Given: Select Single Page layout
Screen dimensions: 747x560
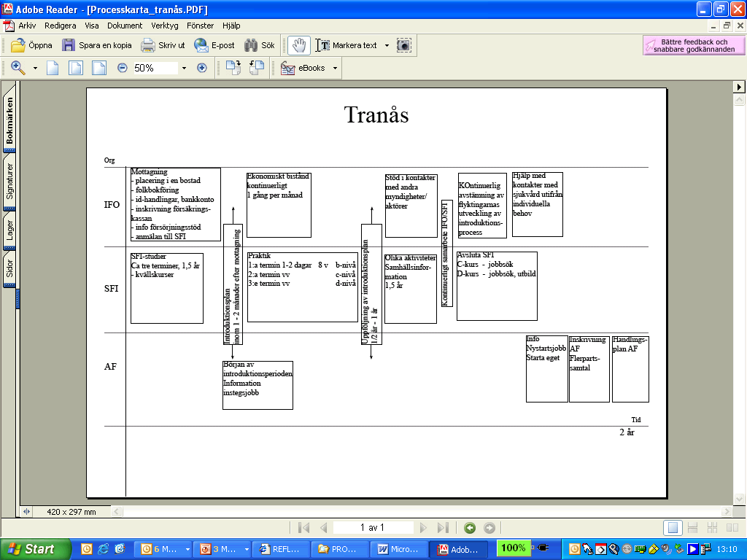Looking at the screenshot, I should tap(673, 528).
